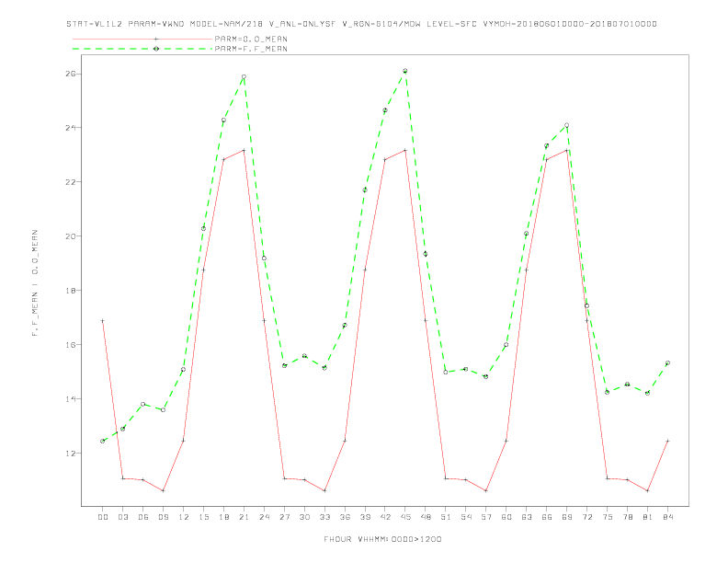This screenshot has height=563, width=728.
Task: Click y-axis tick label 20
Action: pyautogui.click(x=70, y=236)
